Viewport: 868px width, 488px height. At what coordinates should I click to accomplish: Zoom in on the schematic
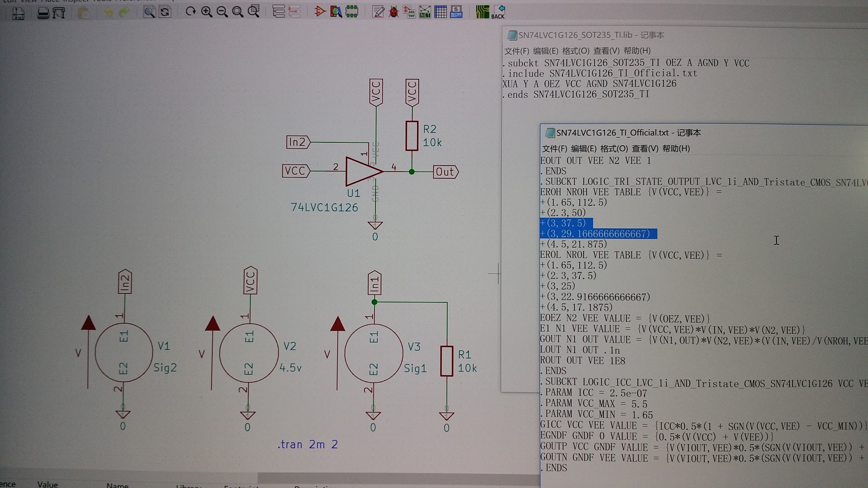coord(206,11)
